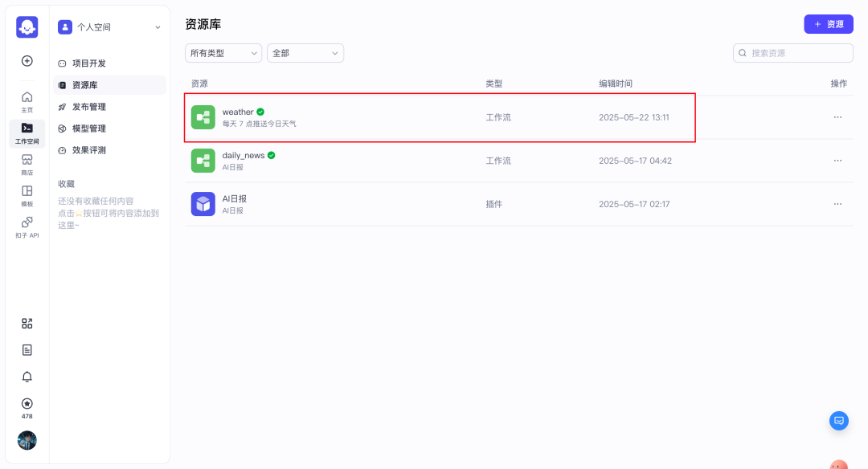Open the 商店 store icon
This screenshot has height=469, width=868.
pyautogui.click(x=27, y=163)
